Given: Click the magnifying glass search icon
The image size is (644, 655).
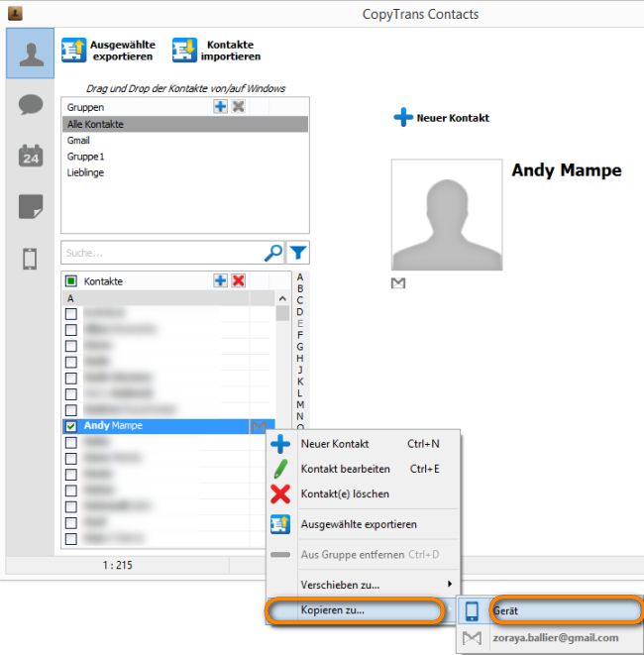Looking at the screenshot, I should pyautogui.click(x=273, y=253).
